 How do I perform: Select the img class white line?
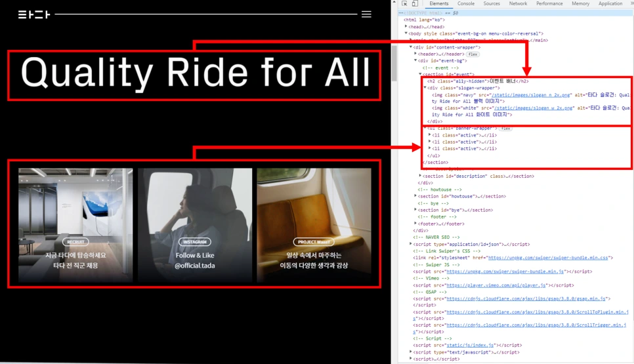530,111
